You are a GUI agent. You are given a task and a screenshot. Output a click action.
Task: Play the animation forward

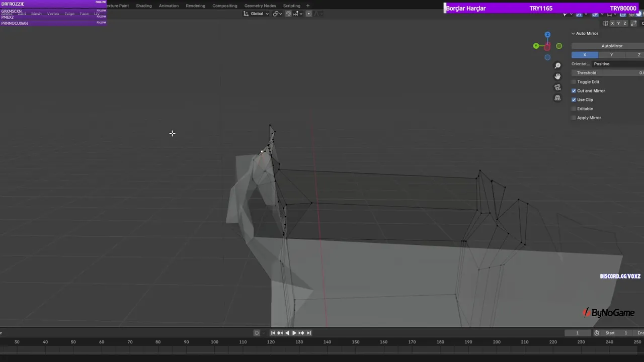coord(294,333)
